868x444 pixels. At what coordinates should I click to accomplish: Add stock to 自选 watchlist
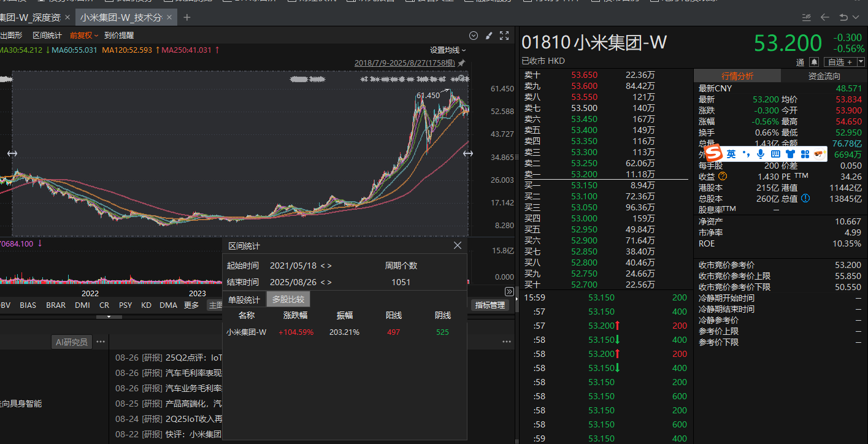click(840, 62)
